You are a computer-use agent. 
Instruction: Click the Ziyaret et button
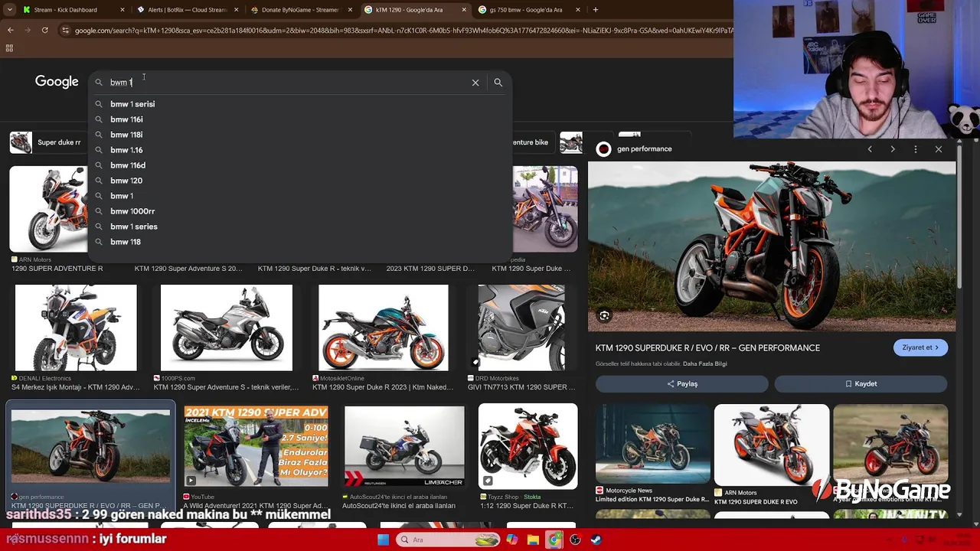tap(920, 347)
